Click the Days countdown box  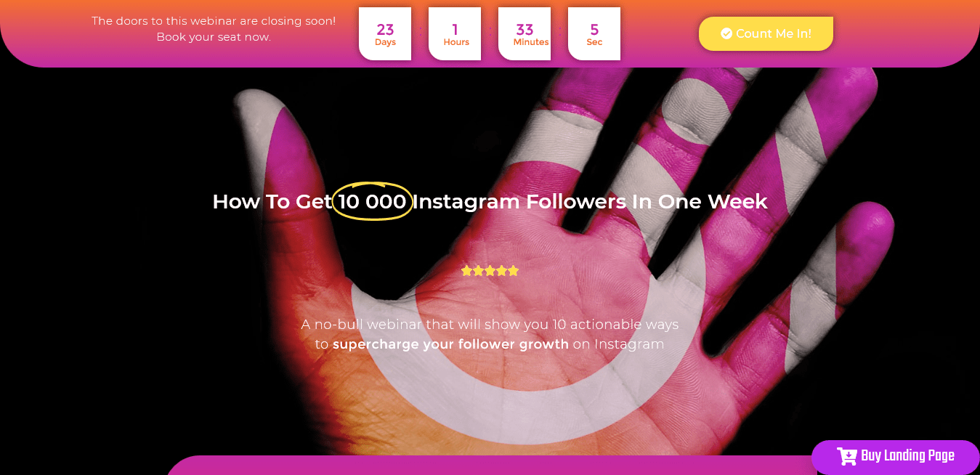(385, 33)
